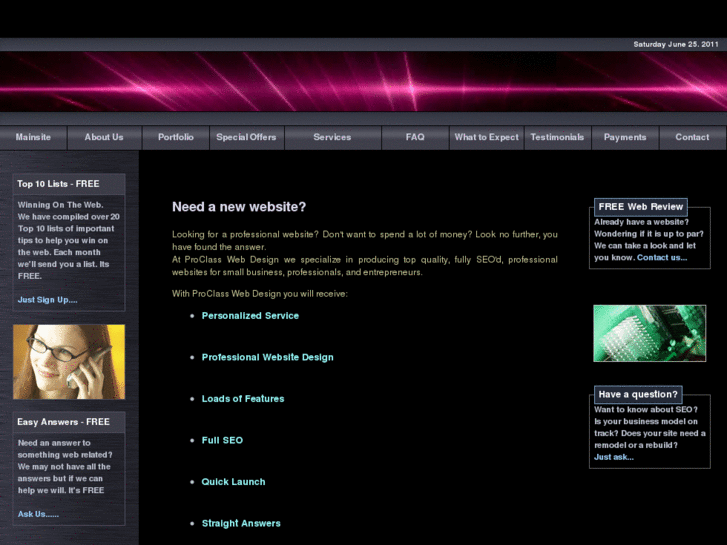
Task: Click the date Saturday June 25. 2011
Action: point(676,45)
